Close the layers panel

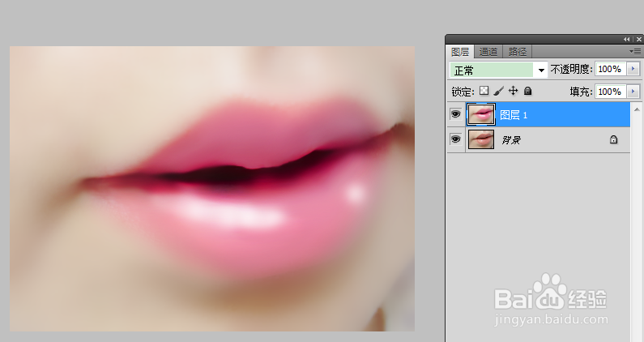tap(638, 40)
